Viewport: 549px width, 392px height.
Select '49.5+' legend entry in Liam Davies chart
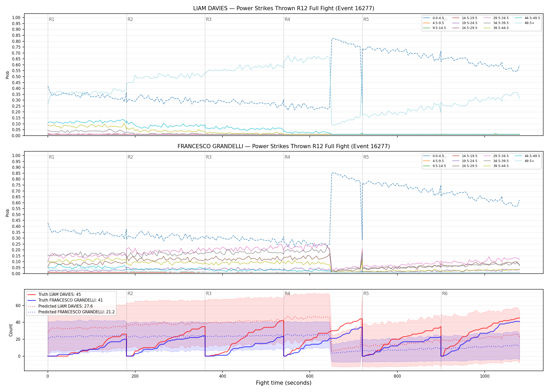pyautogui.click(x=525, y=23)
